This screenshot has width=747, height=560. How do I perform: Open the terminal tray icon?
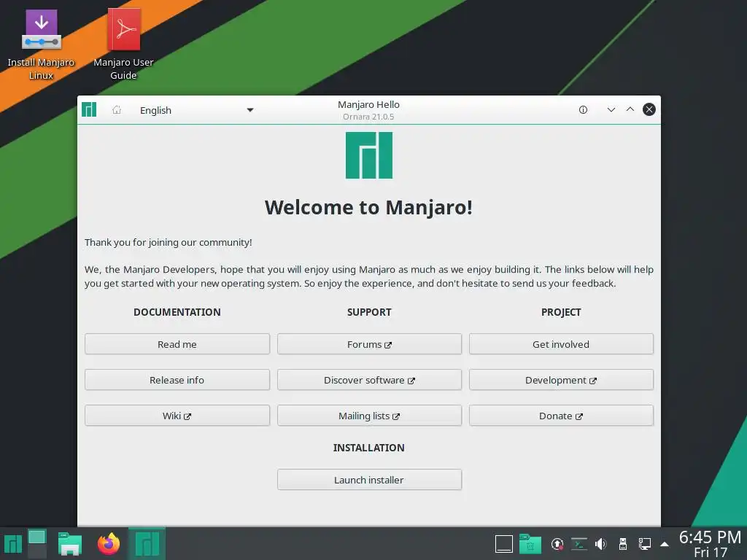point(578,544)
